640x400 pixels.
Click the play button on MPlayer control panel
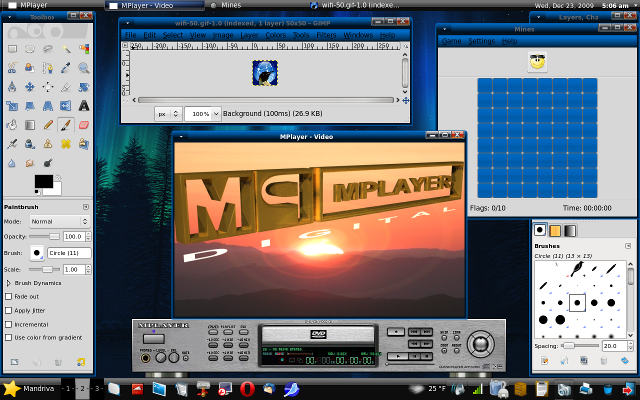(398, 356)
